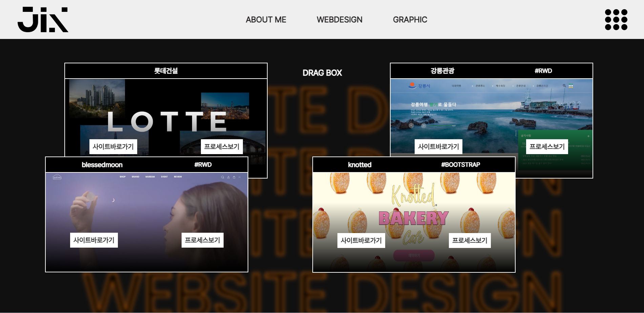Click 프로세스보기 on the 강릉관광 card
This screenshot has width=644, height=313.
(x=547, y=147)
